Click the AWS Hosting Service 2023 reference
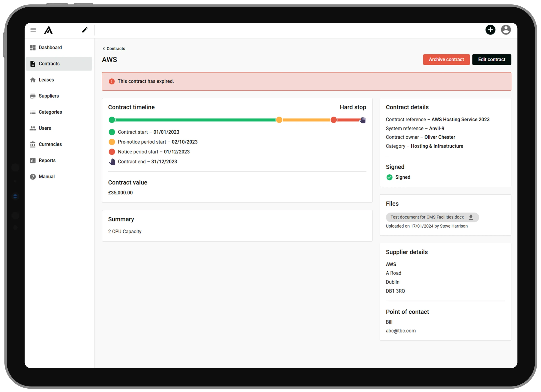The height and width of the screenshot is (392, 541). [x=460, y=120]
